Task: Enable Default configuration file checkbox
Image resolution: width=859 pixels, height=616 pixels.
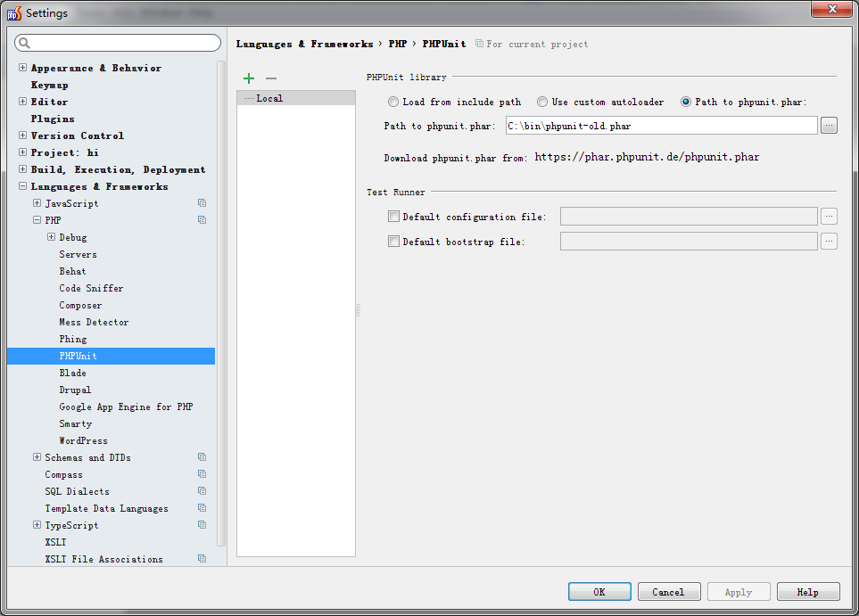Action: (393, 217)
